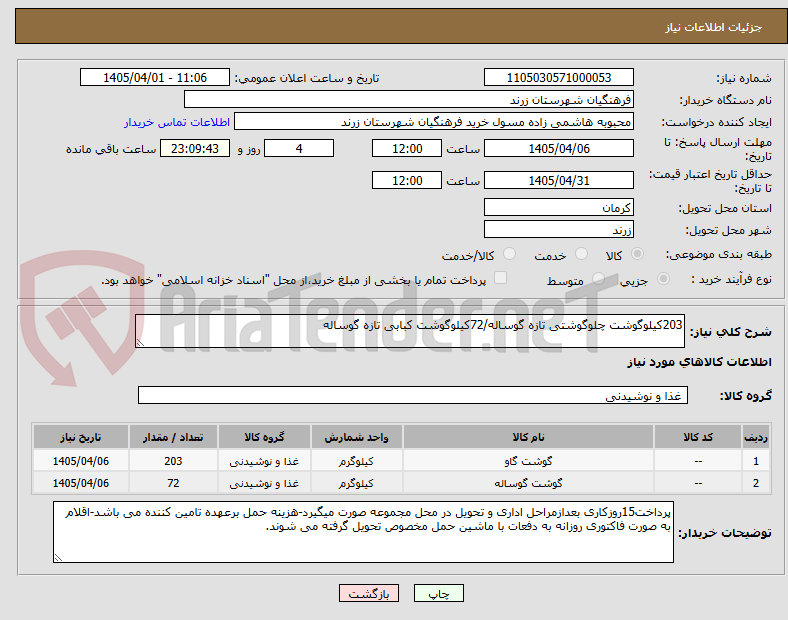
Task: Click the توضیحات خریدار notes textarea
Action: click(x=363, y=532)
